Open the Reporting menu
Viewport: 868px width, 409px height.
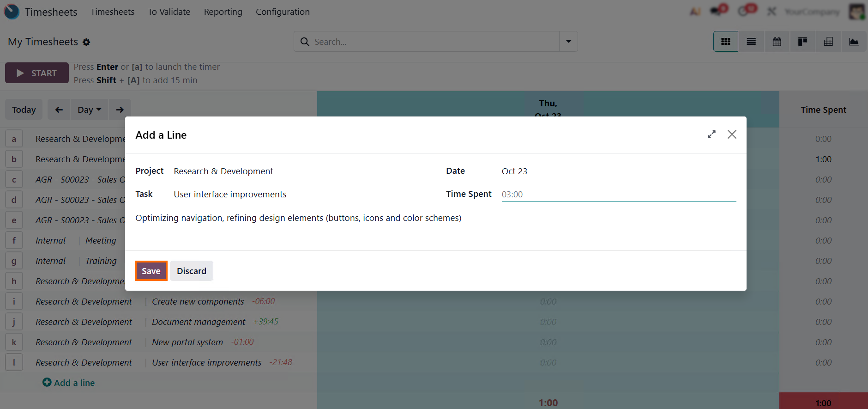(x=223, y=12)
